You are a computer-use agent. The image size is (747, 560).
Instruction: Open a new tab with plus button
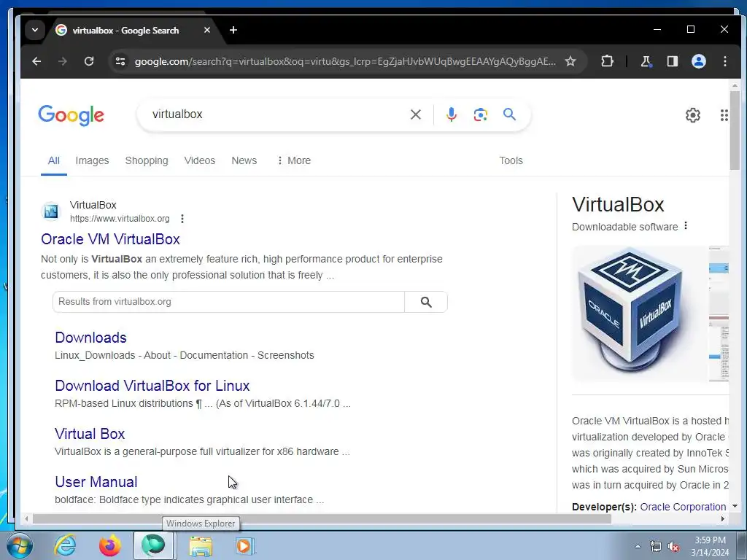233,30
